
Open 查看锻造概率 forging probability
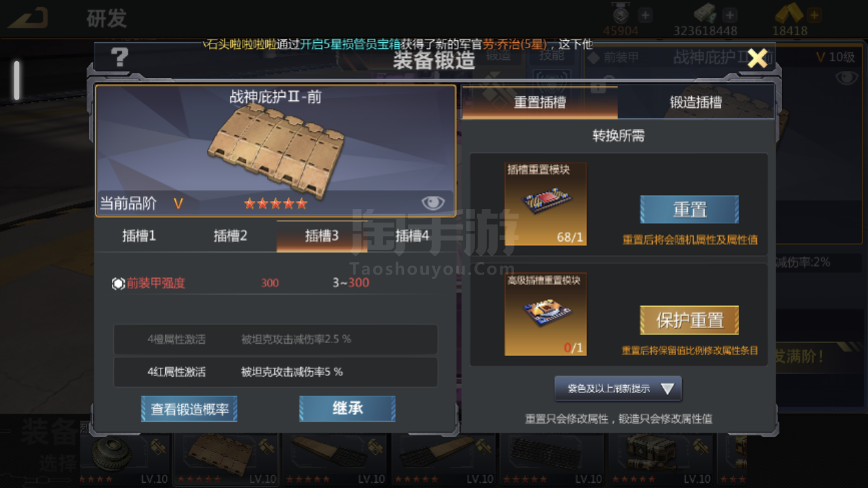click(x=189, y=409)
